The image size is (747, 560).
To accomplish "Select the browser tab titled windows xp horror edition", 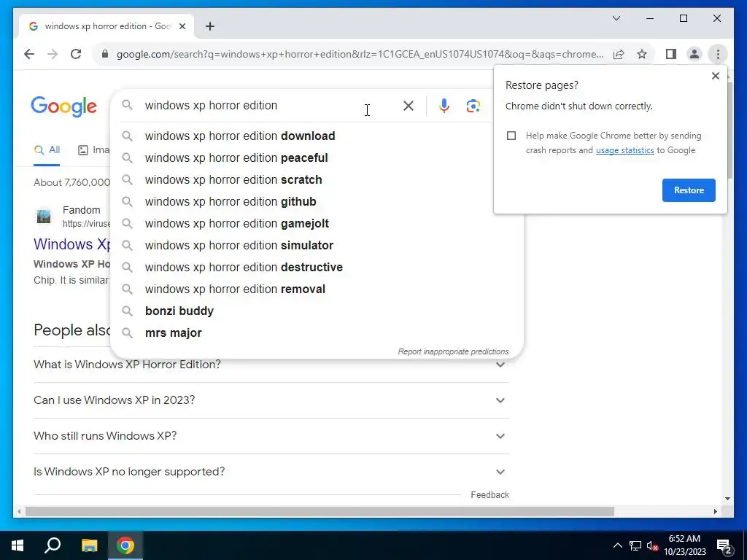I will (x=107, y=26).
